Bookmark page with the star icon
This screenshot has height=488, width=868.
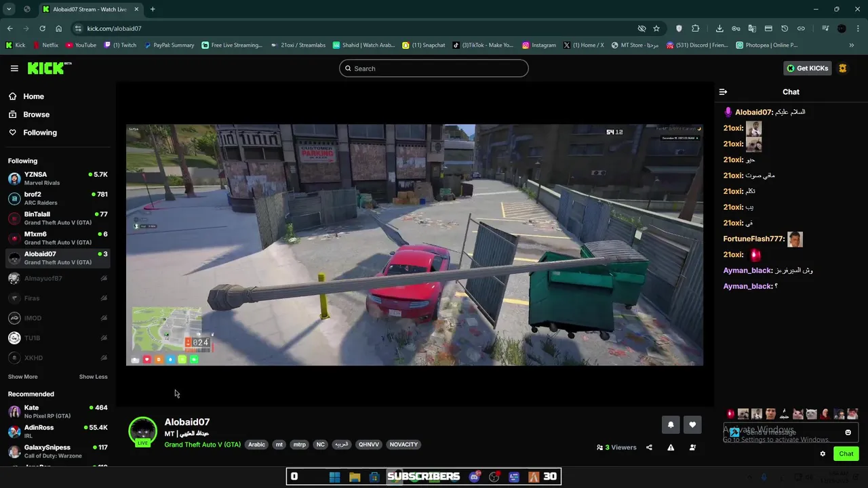(x=656, y=28)
